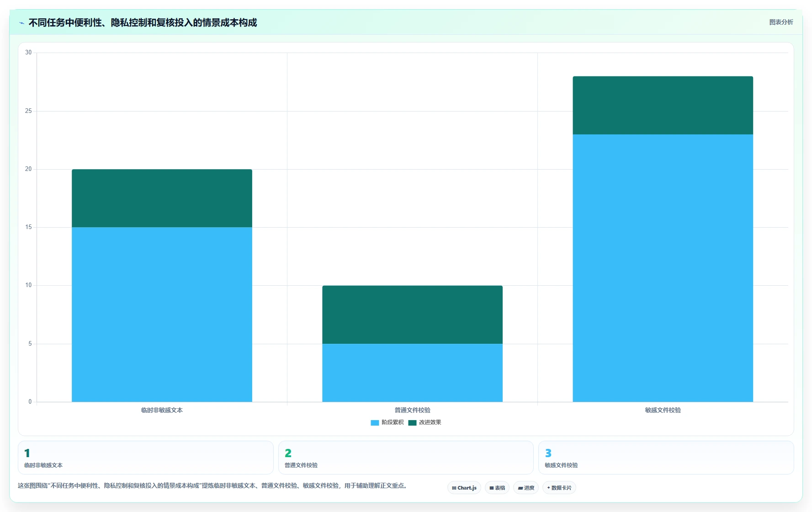The image size is (812, 512).
Task: Toggle the 改进效果 legend item
Action: 425,422
